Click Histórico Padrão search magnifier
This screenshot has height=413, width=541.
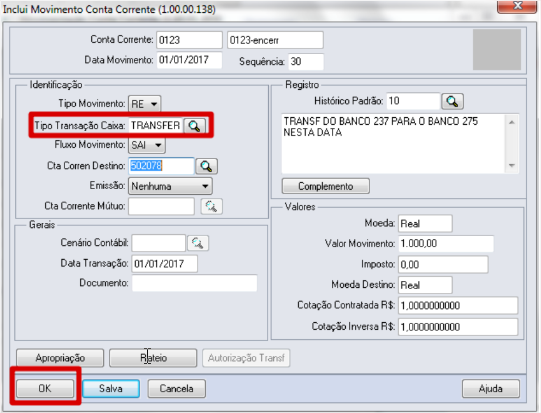pyautogui.click(x=452, y=101)
